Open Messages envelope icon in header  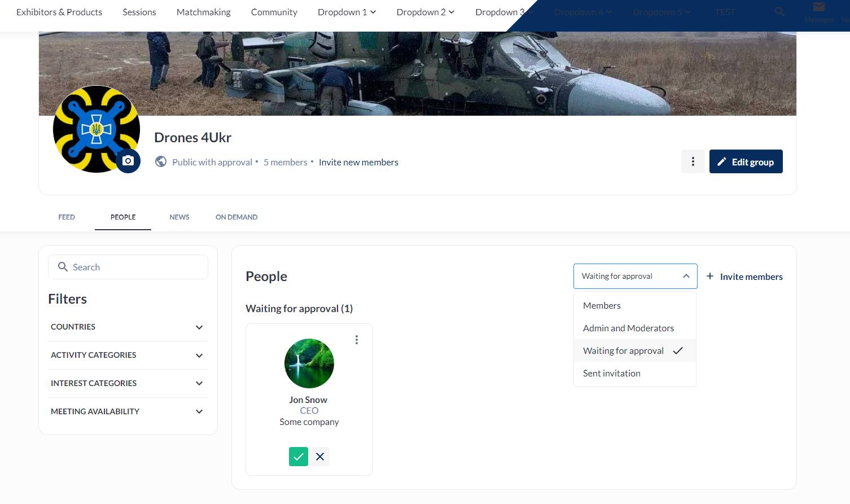(818, 8)
